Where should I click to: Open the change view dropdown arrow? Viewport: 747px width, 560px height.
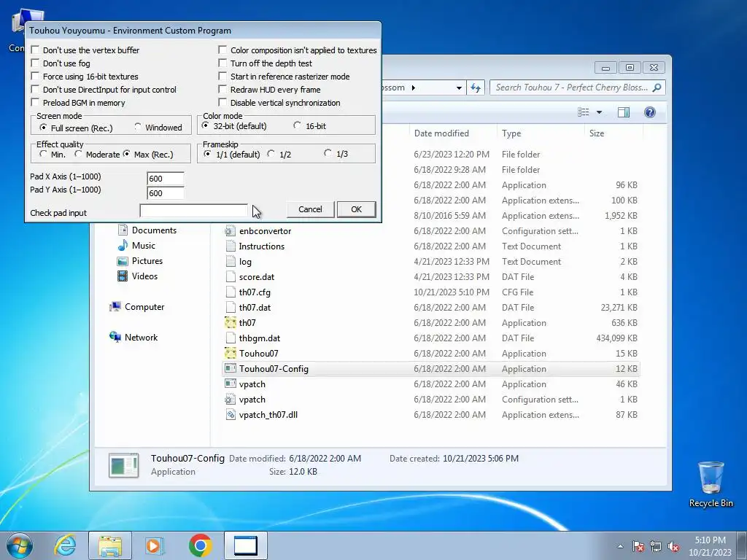[600, 112]
